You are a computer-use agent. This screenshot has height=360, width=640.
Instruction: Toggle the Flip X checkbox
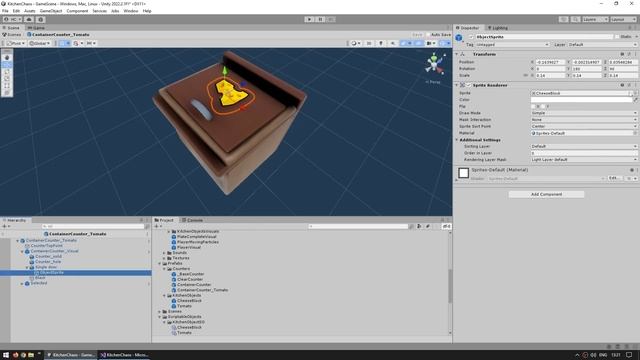tap(533, 106)
